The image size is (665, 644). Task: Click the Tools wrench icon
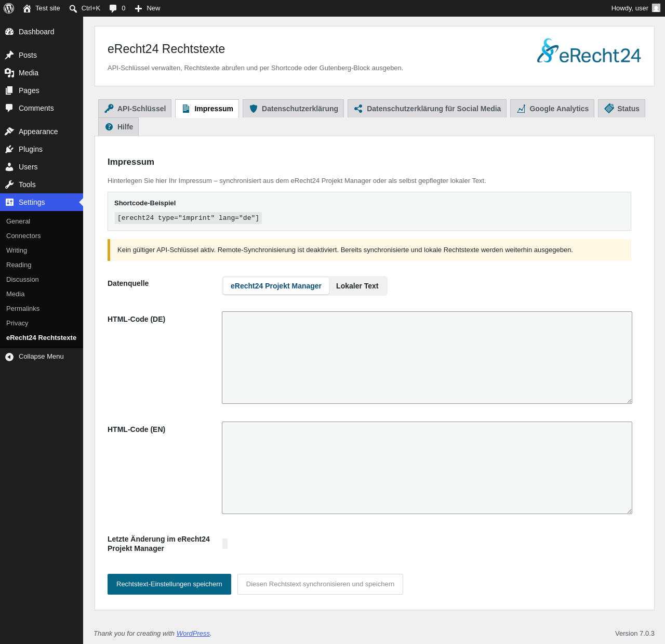click(9, 185)
